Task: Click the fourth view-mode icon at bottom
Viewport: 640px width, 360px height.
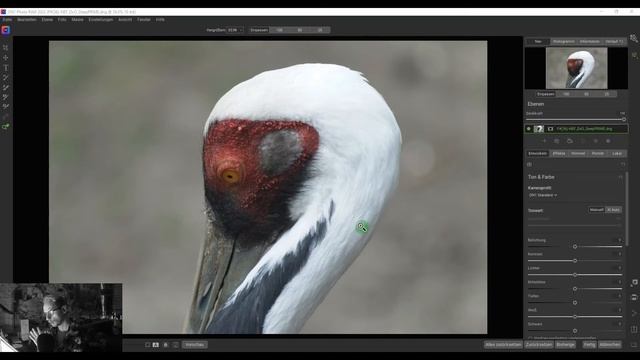Action: pyautogui.click(x=176, y=345)
